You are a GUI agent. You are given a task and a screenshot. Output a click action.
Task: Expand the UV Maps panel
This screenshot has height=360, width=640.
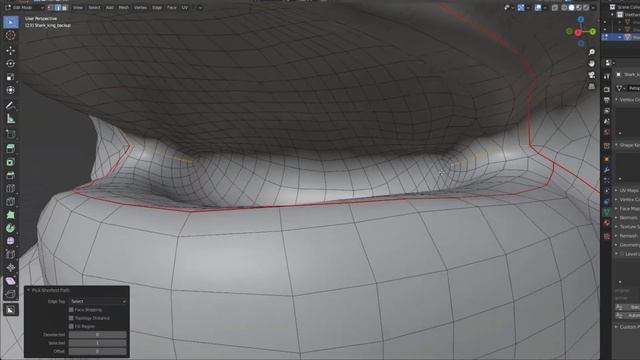616,190
